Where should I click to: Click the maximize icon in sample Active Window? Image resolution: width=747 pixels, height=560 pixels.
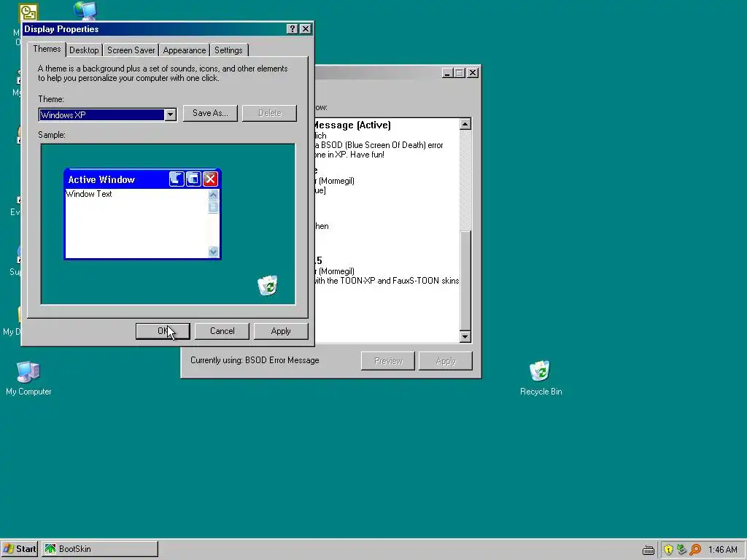[193, 179]
